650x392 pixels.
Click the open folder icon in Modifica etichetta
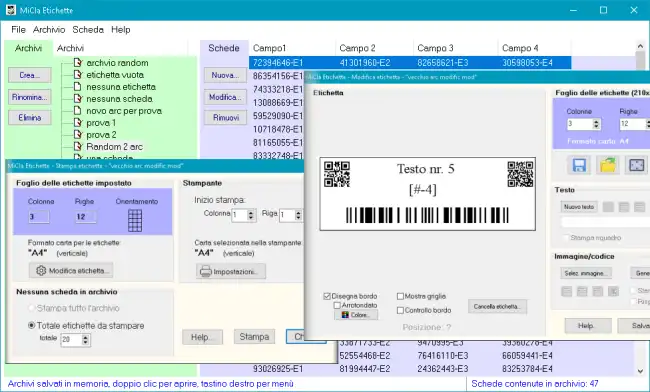[x=608, y=165]
